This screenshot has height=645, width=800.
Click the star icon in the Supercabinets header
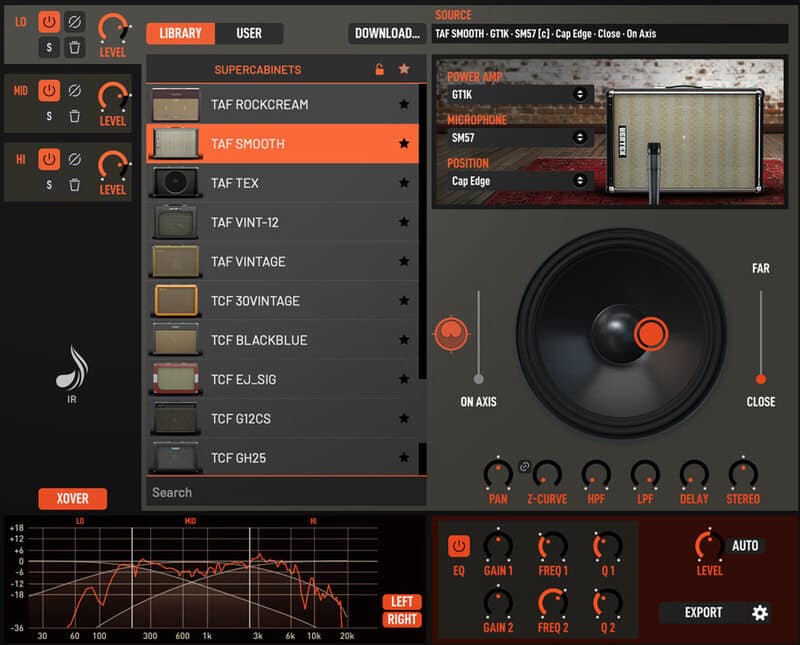click(406, 68)
